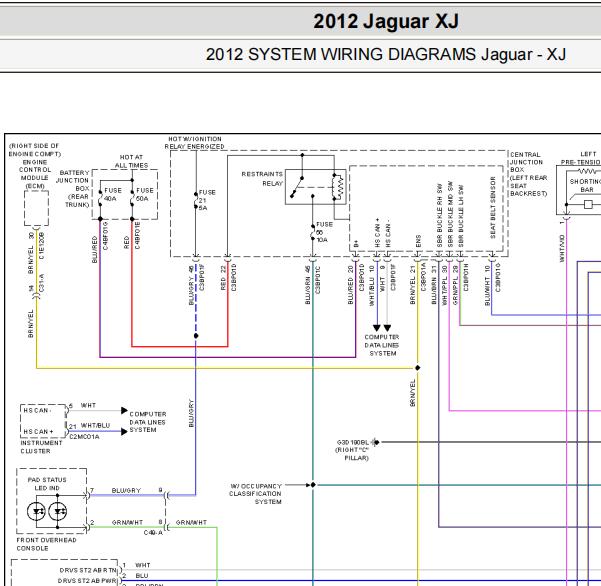This screenshot has width=601, height=586.
Task: Click the 50A fuse label
Action: click(145, 194)
